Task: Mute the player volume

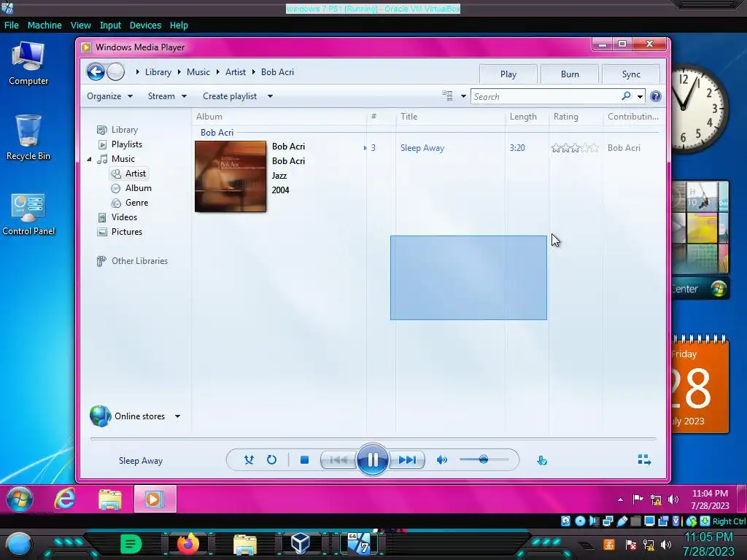Action: 441,460
